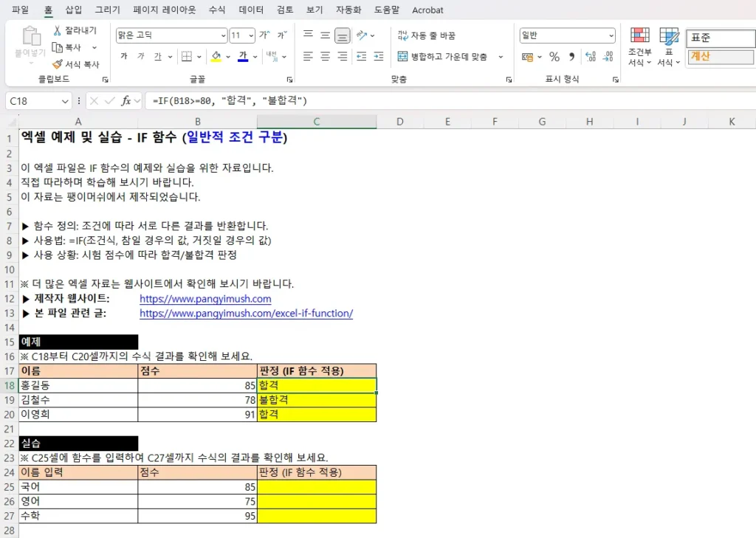Increase font size with larger 가 button
Image resolution: width=756 pixels, height=538 pixels.
(264, 35)
